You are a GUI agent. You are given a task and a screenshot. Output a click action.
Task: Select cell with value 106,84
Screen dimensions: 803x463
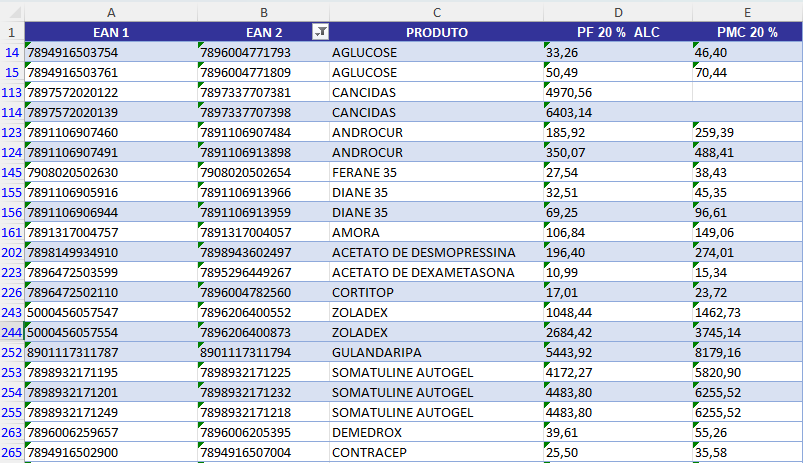pos(618,232)
